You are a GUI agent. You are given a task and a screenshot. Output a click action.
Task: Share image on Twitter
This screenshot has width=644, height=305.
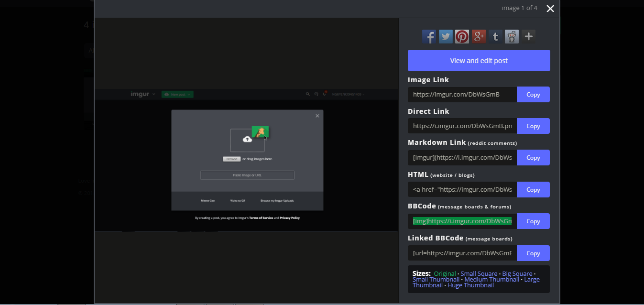pyautogui.click(x=446, y=37)
